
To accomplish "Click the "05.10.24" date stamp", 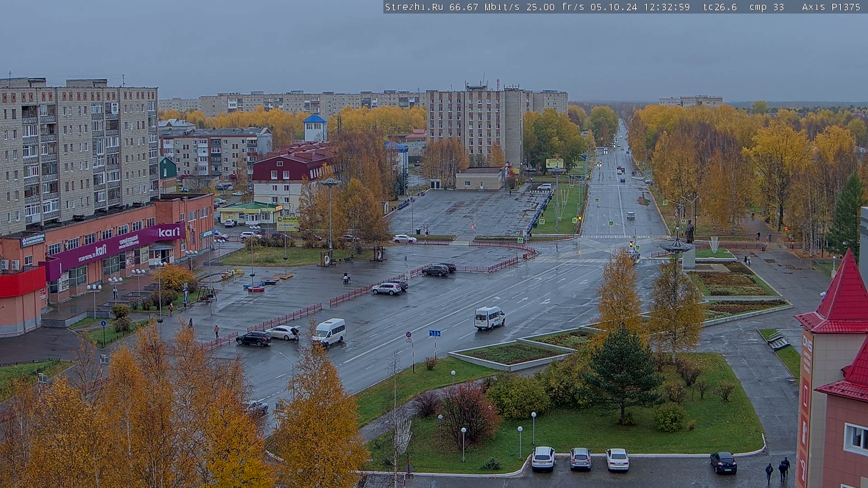I will (614, 7).
